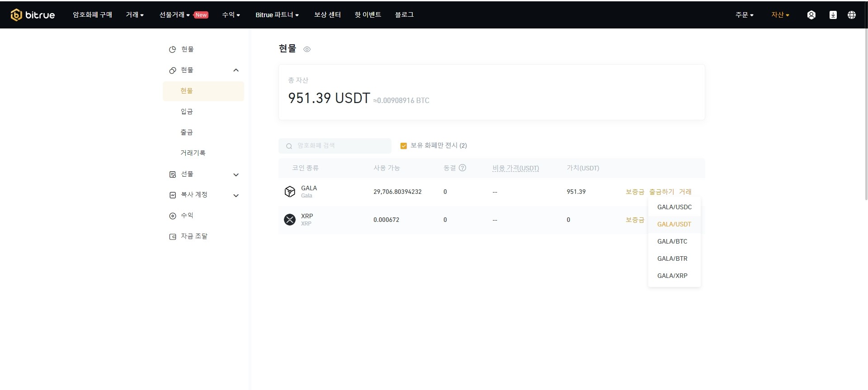Open the 자산 dropdown
This screenshot has width=868, height=390.
780,15
